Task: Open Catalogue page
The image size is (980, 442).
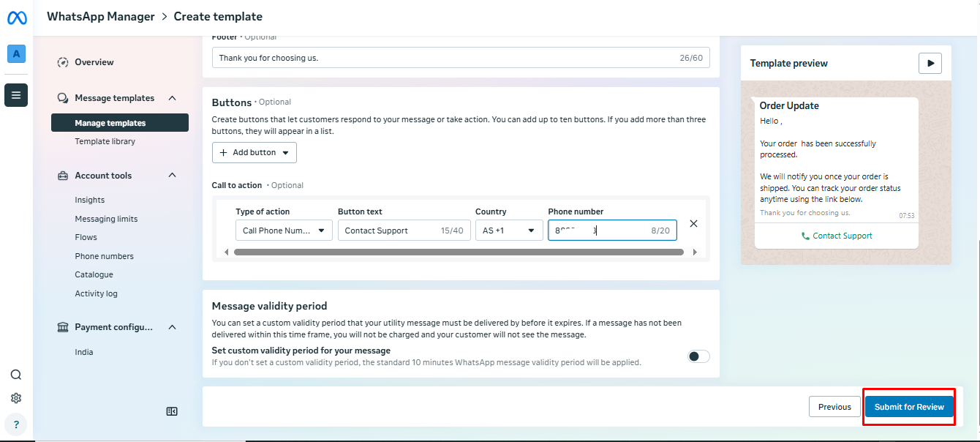Action: tap(94, 274)
